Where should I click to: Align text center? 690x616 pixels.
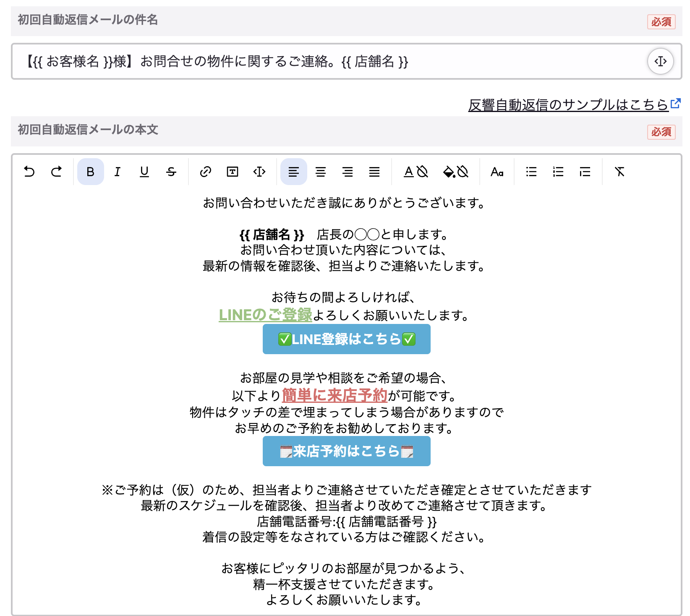(x=321, y=172)
